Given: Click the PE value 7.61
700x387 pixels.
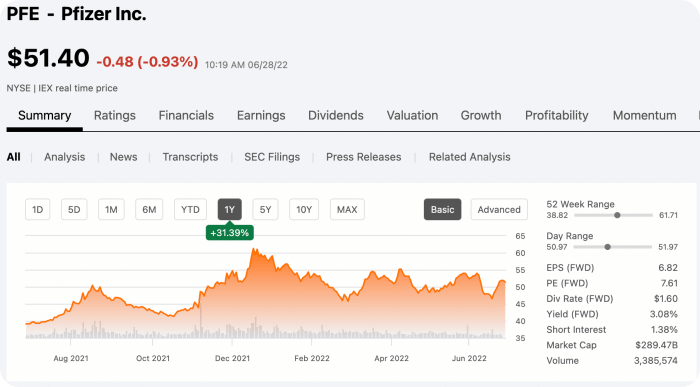Looking at the screenshot, I should [x=669, y=283].
